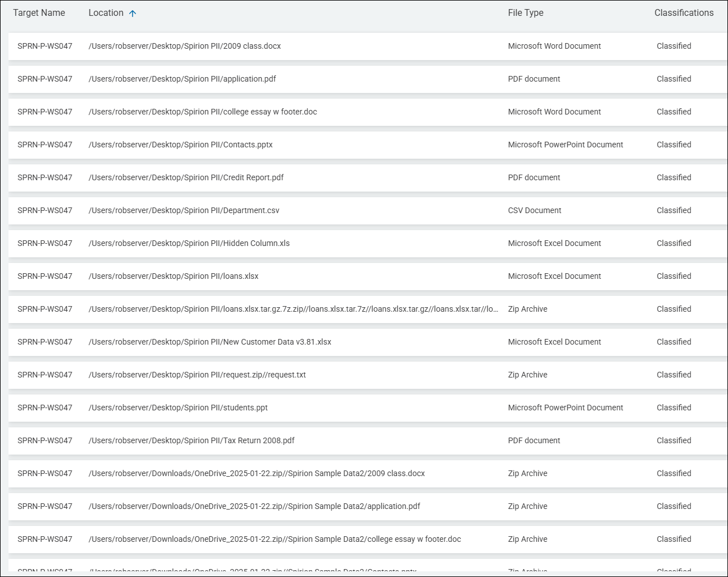728x577 pixels.
Task: Click the CSV Document file type cell
Action: (x=534, y=211)
